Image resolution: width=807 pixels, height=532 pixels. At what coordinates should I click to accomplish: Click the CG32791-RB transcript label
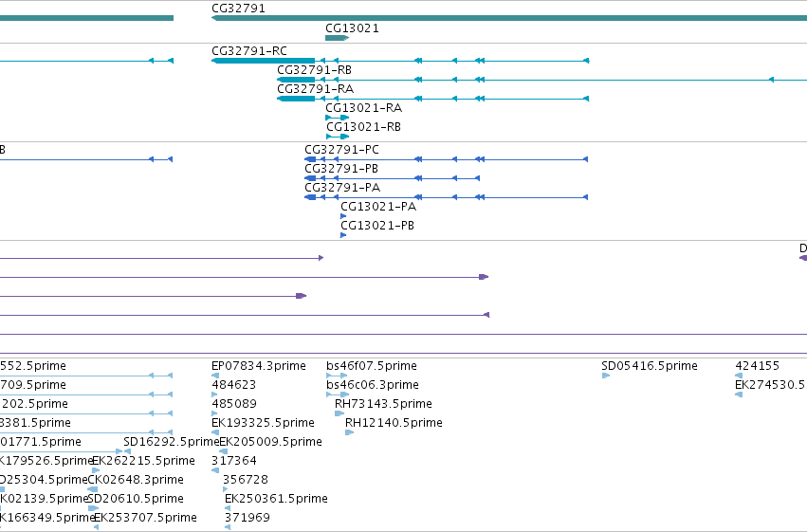(314, 70)
